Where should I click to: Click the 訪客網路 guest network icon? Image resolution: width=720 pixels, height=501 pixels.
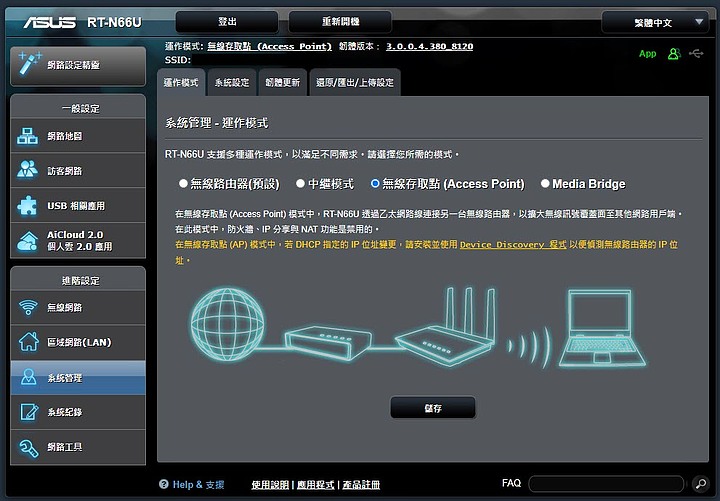(28, 170)
